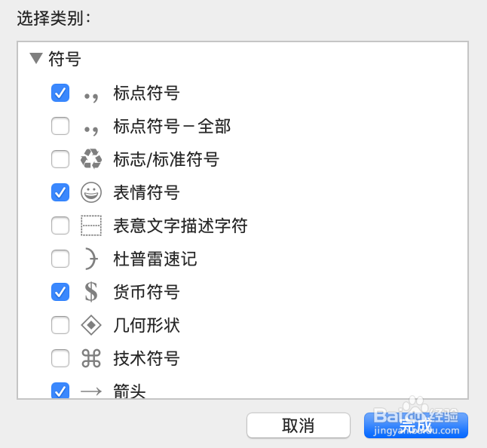Click the smiley face icon for 表情符号
The image size is (487, 448).
coord(91,192)
